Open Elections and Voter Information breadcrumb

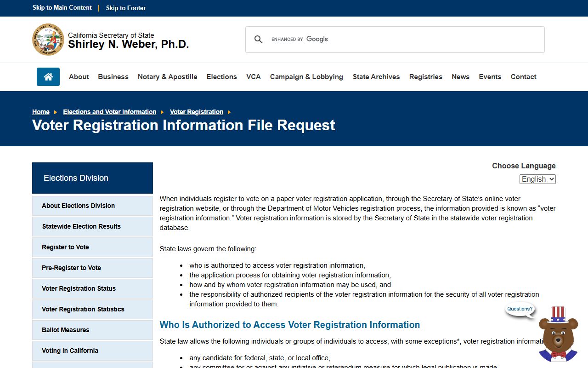click(110, 112)
